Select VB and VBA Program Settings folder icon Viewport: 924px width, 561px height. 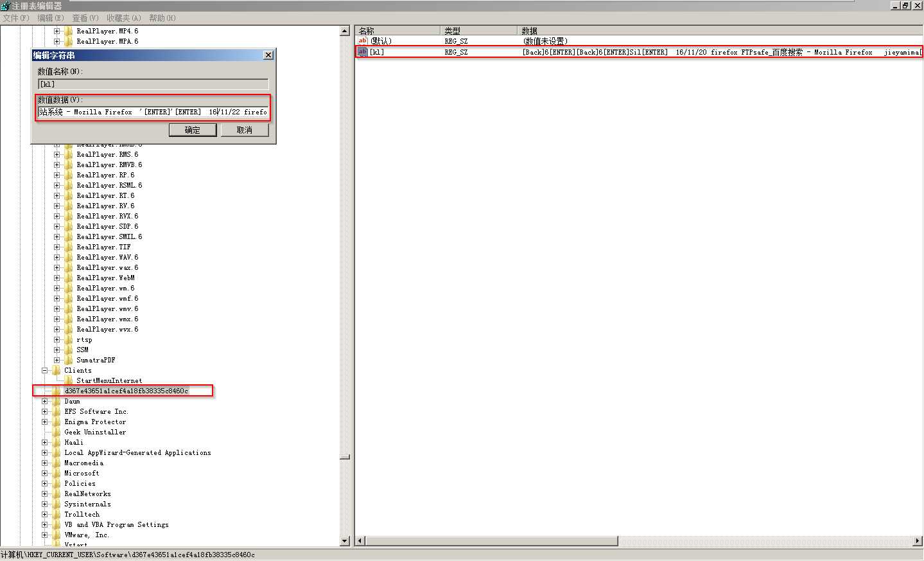(57, 524)
